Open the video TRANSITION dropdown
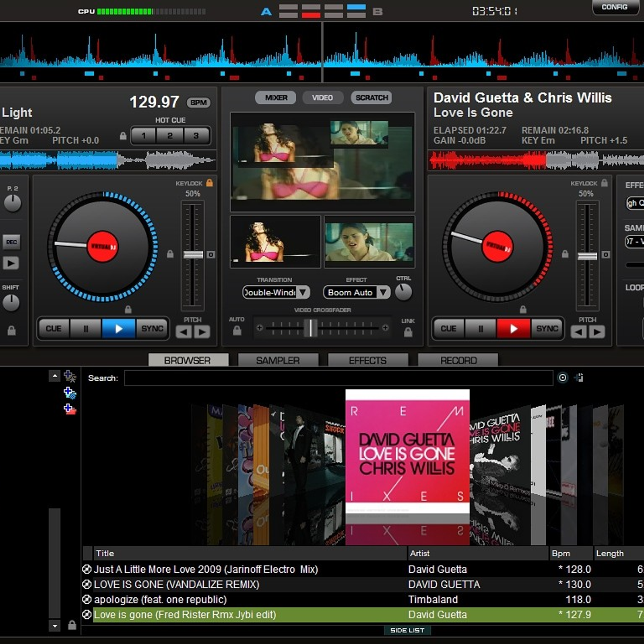The image size is (644, 644). coord(276,292)
